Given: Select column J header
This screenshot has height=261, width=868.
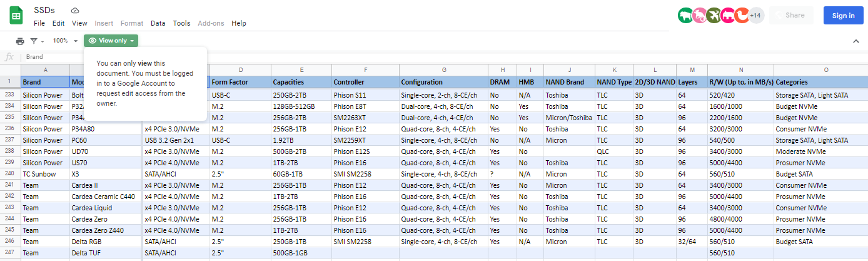Looking at the screenshot, I should click(569, 69).
